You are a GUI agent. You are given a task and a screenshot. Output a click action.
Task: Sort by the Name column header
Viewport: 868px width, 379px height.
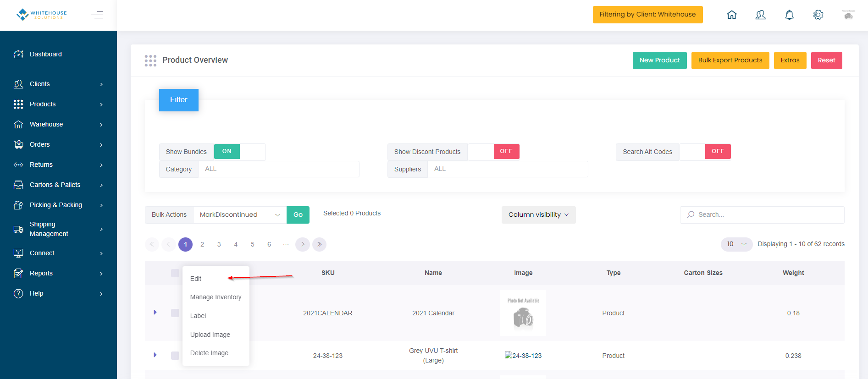tap(433, 273)
